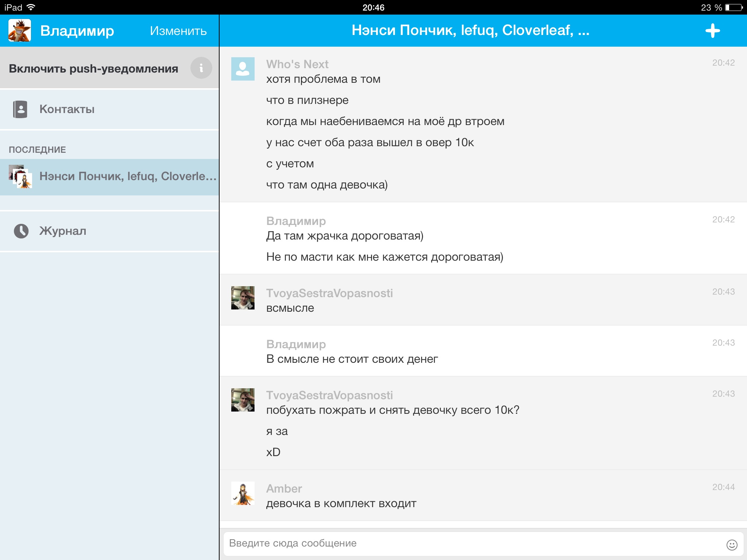747x560 pixels.
Task: Tap the battery indicator in status bar
Action: coord(734,7)
